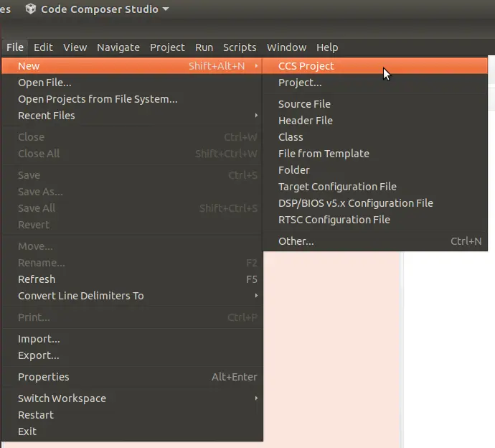Open the Edit menu
This screenshot has height=448, width=495.
(x=43, y=47)
